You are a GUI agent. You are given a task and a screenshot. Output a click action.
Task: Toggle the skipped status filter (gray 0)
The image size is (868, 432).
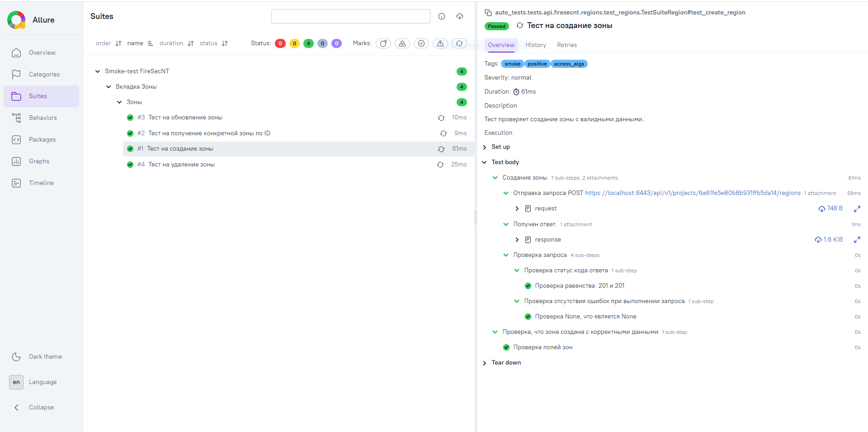pyautogui.click(x=322, y=43)
